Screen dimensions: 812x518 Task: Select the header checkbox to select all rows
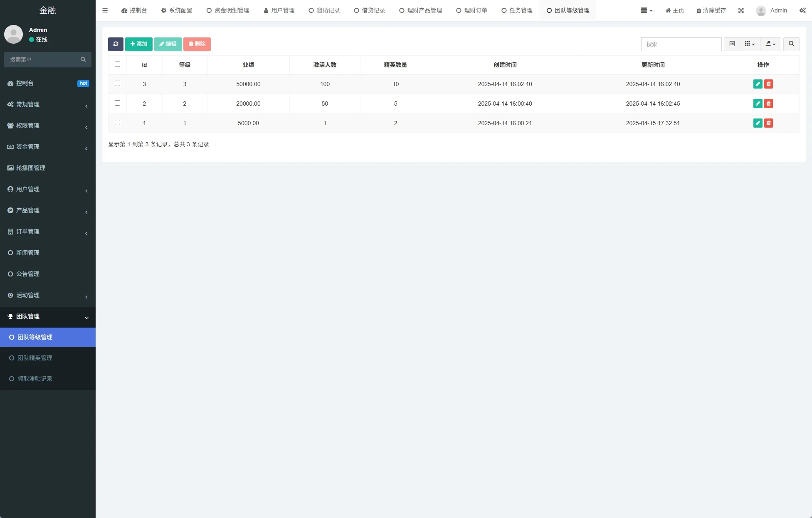pyautogui.click(x=117, y=64)
